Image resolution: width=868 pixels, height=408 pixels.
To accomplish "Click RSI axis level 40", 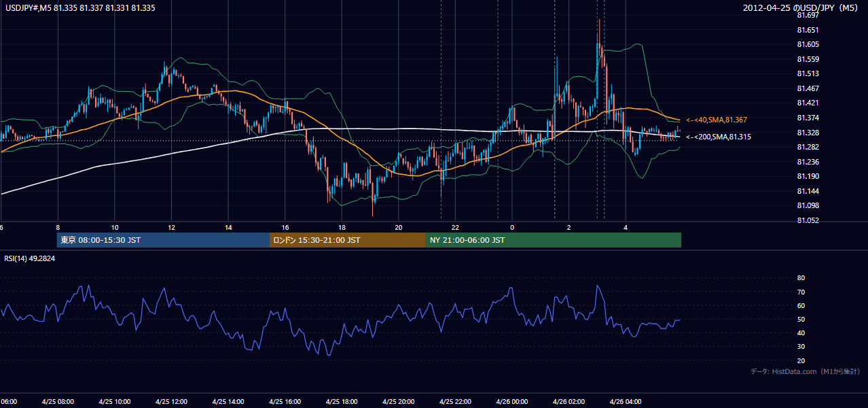I will click(801, 333).
